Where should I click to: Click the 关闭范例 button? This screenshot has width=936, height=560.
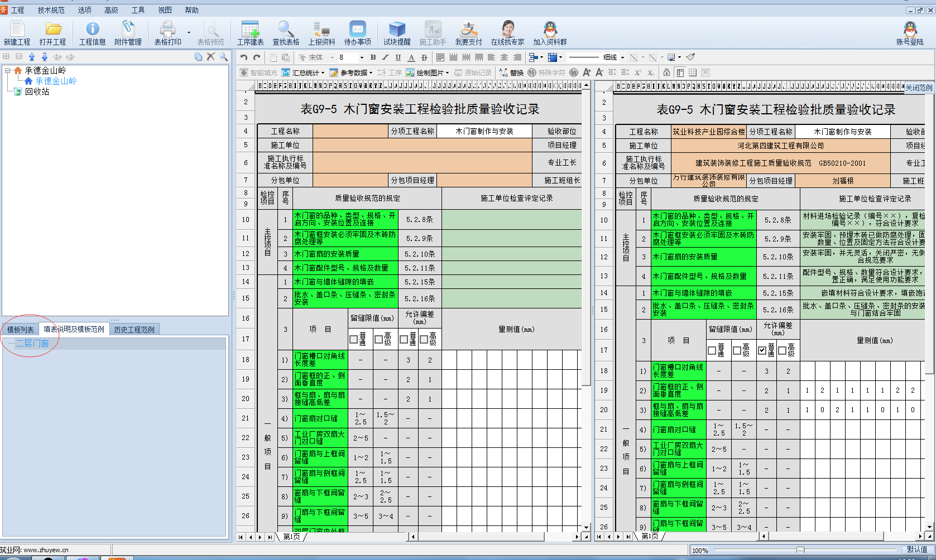coord(918,88)
